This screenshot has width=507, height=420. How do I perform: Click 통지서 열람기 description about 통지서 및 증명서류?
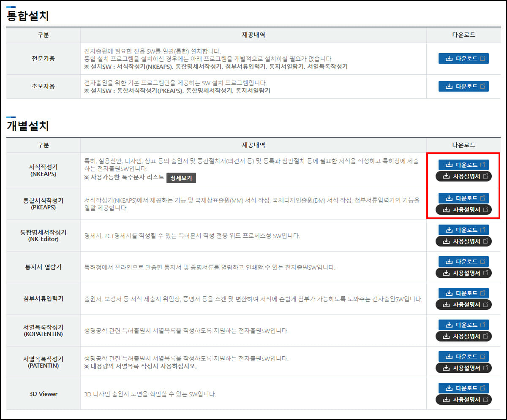(210, 267)
